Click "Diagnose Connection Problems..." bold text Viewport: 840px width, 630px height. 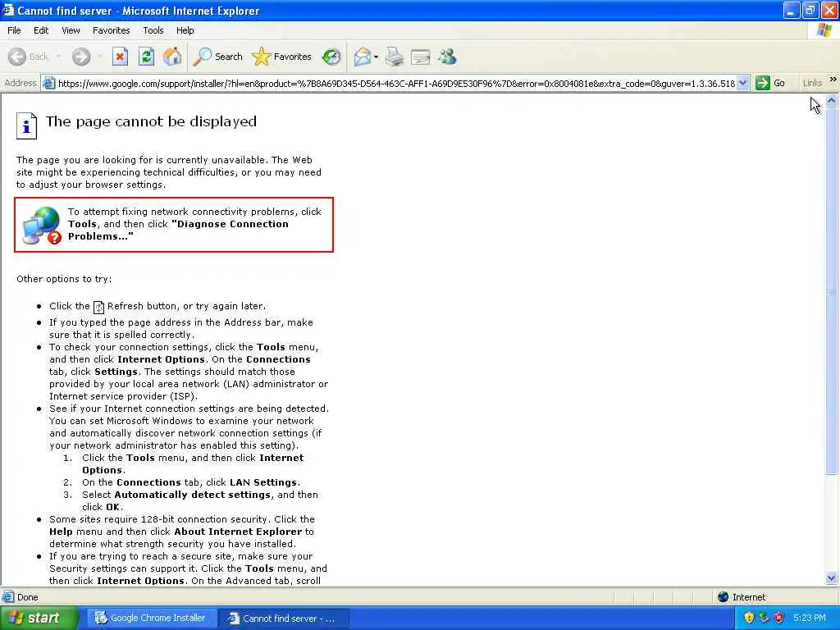click(178, 231)
